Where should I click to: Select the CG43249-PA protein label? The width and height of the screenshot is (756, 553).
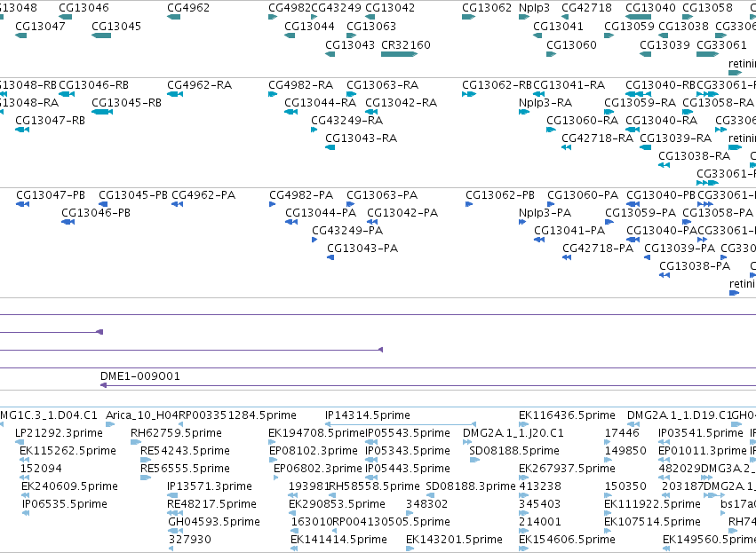(x=347, y=231)
